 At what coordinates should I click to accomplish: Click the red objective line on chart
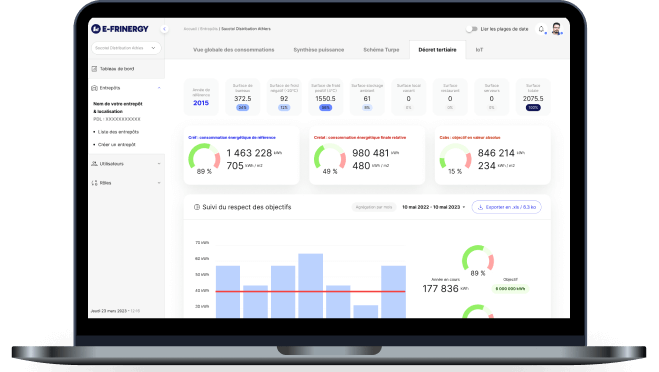(x=310, y=291)
